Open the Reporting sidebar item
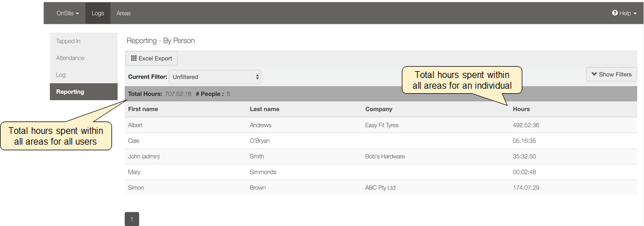This screenshot has height=226, width=644. 84,92
